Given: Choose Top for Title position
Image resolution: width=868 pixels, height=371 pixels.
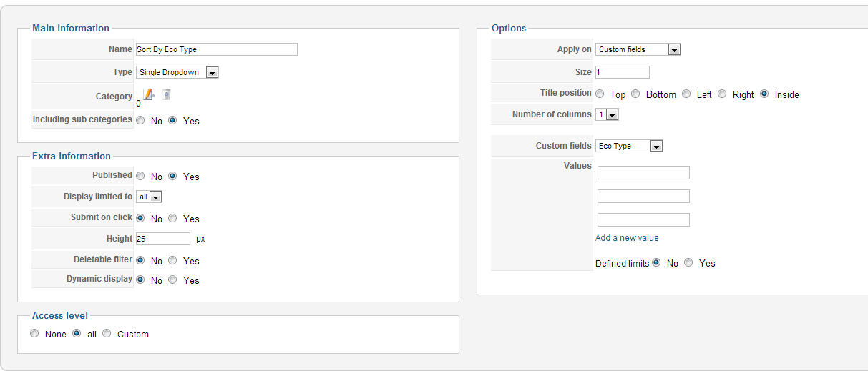Looking at the screenshot, I should [600, 94].
